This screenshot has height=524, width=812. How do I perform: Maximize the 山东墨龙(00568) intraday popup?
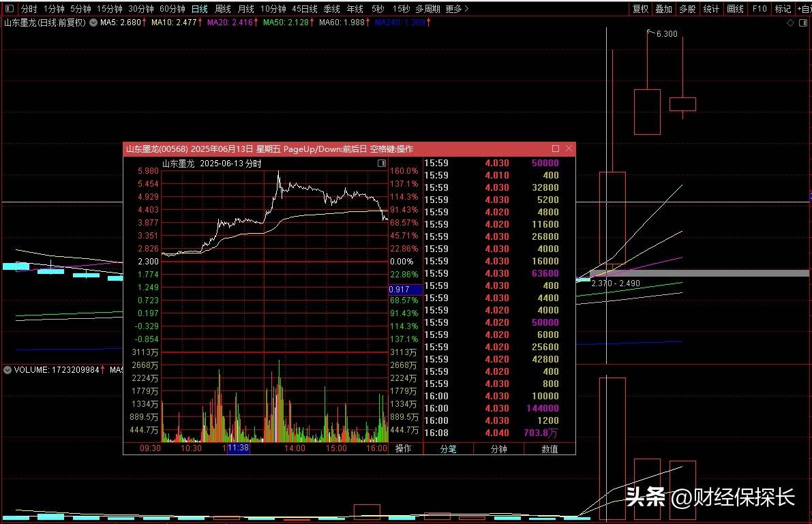[556, 149]
